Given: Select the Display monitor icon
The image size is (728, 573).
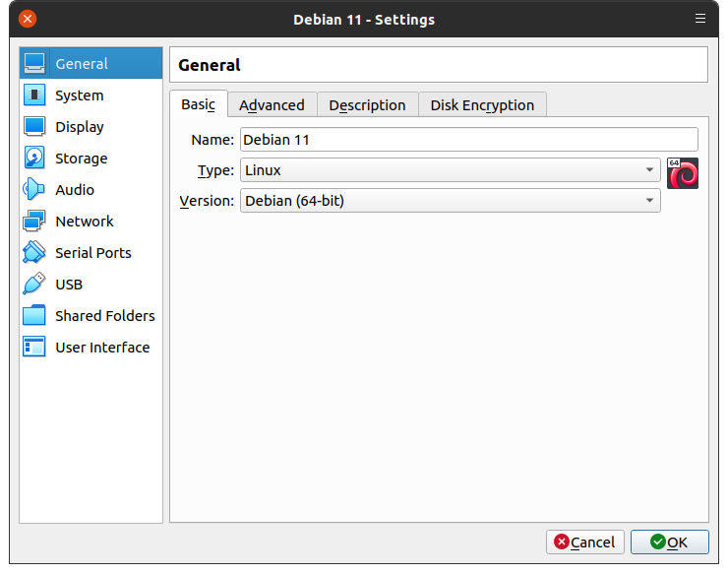Looking at the screenshot, I should coord(34,127).
